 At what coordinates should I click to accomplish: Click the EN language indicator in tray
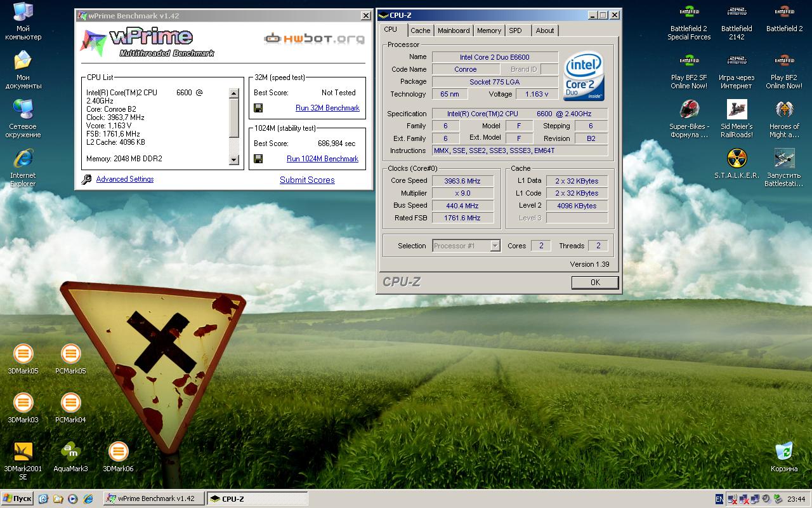point(719,499)
